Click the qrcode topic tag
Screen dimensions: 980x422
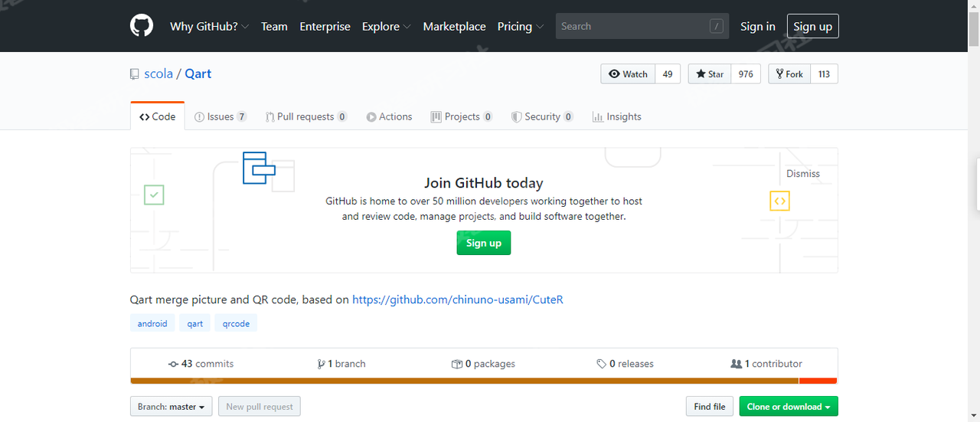(x=236, y=323)
